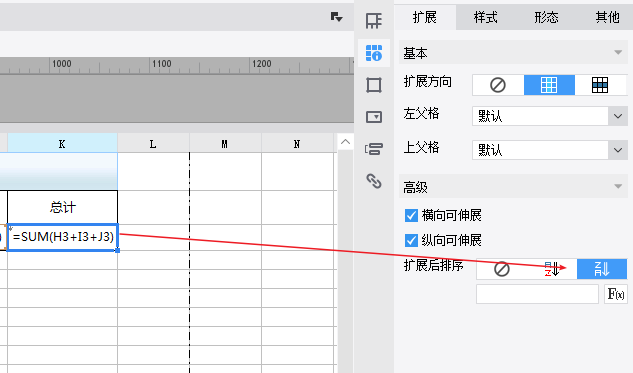Switch to the 形态 tab
Screen dimensions: 633x373
click(x=547, y=17)
